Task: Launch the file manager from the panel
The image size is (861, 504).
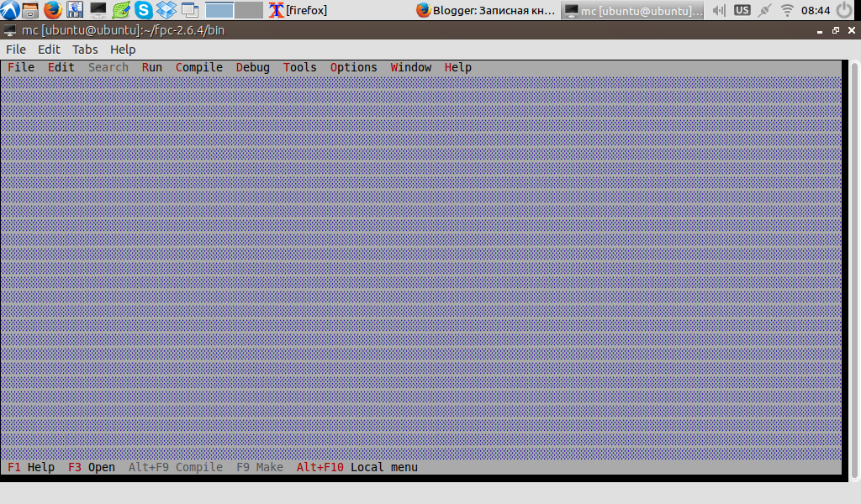Action: (30, 10)
